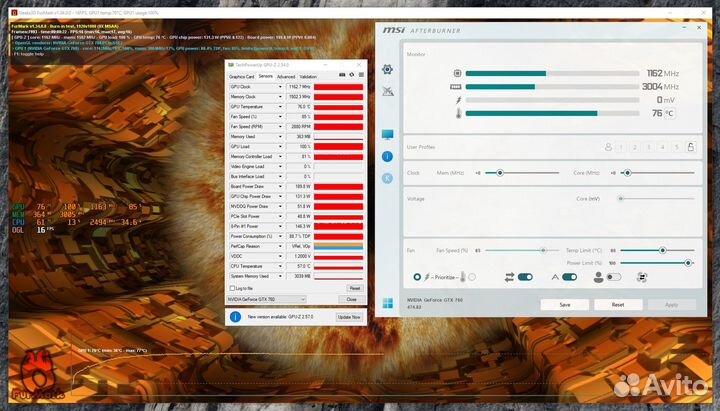Click the user profile person icon
Viewport: 720px width, 411px height.
[x=608, y=147]
